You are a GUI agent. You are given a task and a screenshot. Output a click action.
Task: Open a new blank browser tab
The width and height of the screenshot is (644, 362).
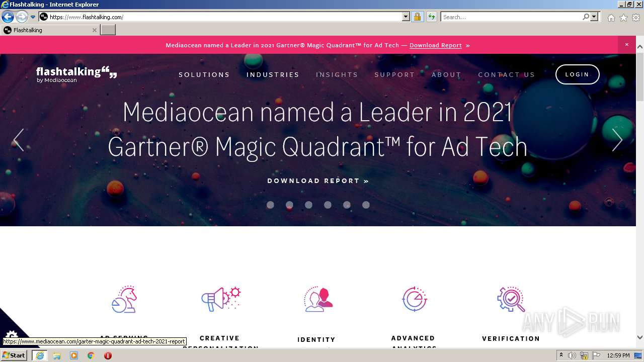108,30
